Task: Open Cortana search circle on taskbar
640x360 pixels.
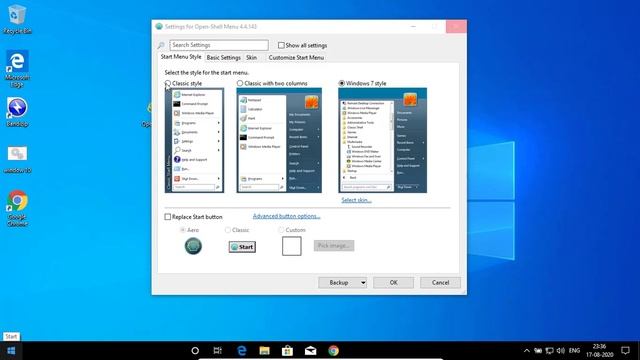Action: pos(195,351)
